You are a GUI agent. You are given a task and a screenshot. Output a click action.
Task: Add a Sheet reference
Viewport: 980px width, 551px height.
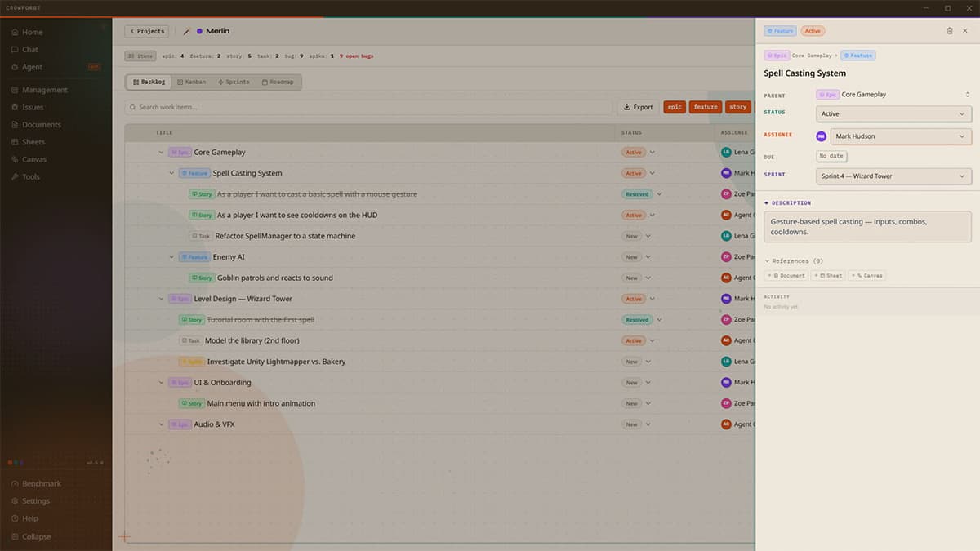(x=828, y=275)
